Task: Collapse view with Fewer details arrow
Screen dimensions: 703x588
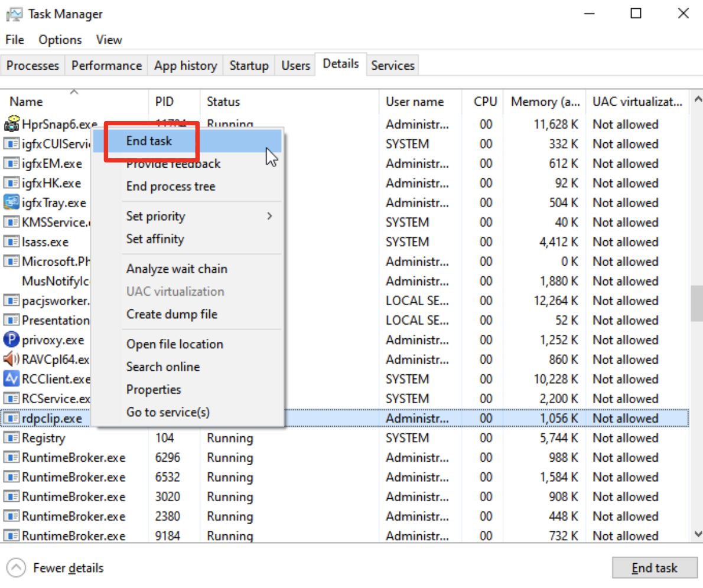Action: click(x=17, y=568)
